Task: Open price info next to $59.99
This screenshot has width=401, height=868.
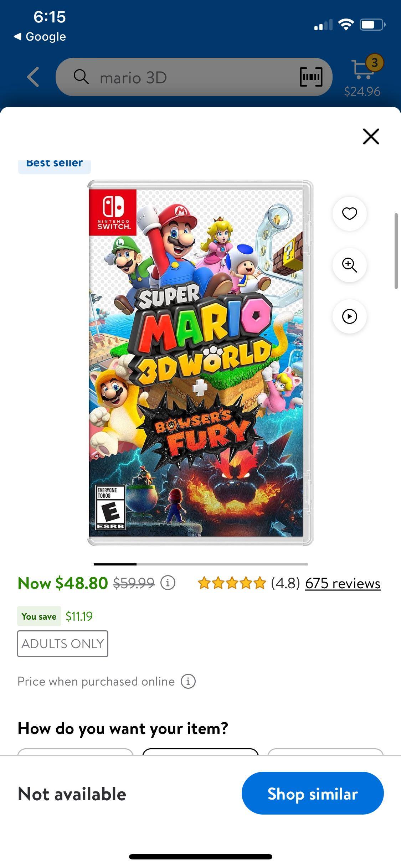Action: coord(168,583)
